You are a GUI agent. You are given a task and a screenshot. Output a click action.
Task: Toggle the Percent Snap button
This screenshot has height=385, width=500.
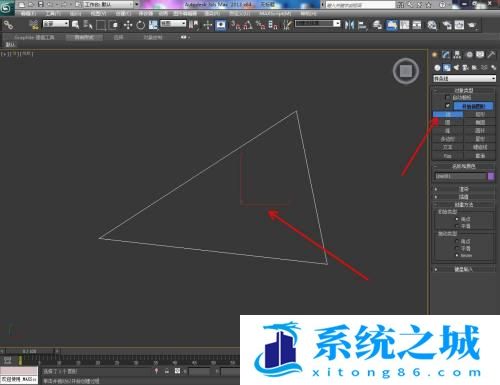point(260,25)
